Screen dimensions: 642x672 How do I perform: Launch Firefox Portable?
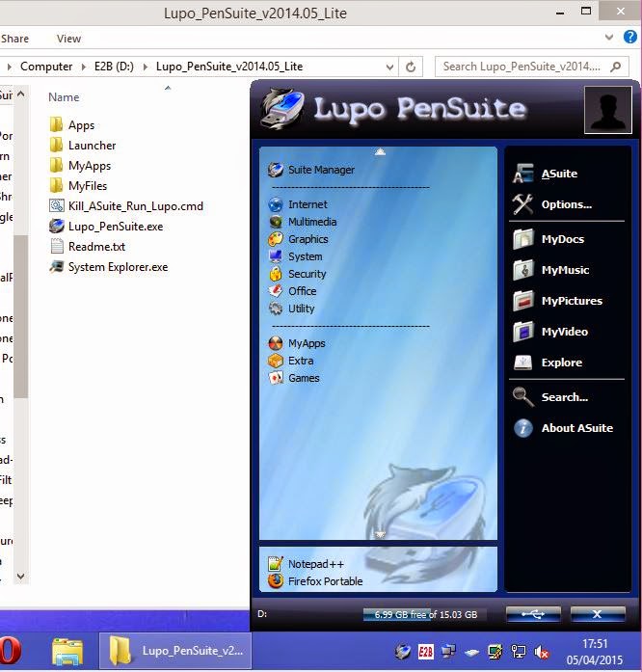[315, 581]
